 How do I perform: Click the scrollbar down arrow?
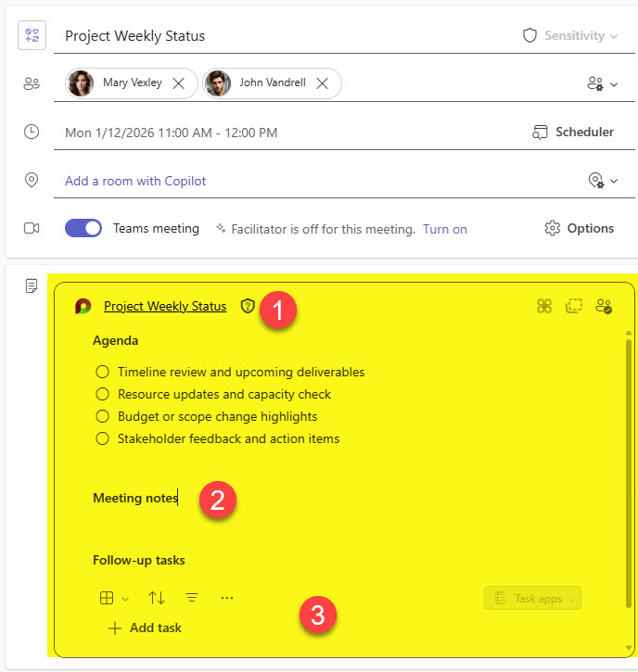(x=629, y=648)
